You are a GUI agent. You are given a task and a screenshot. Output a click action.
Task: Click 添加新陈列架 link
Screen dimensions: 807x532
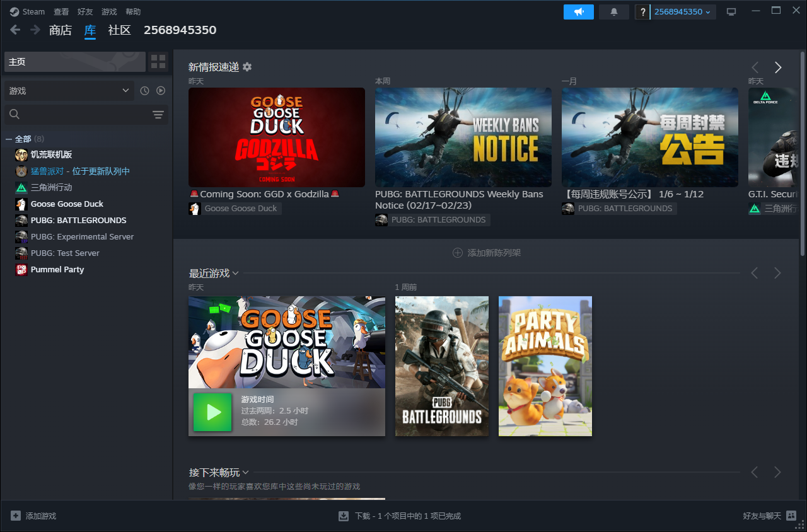[x=494, y=253]
